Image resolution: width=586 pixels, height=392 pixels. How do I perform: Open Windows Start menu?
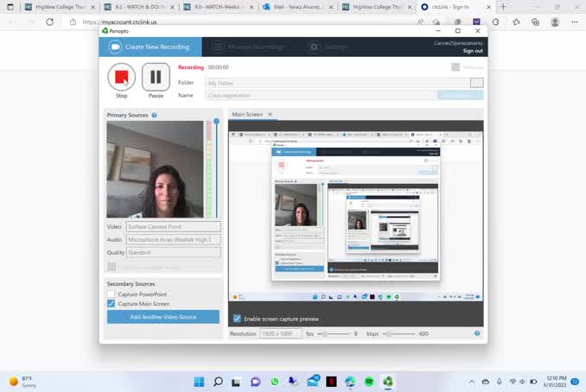tap(199, 382)
